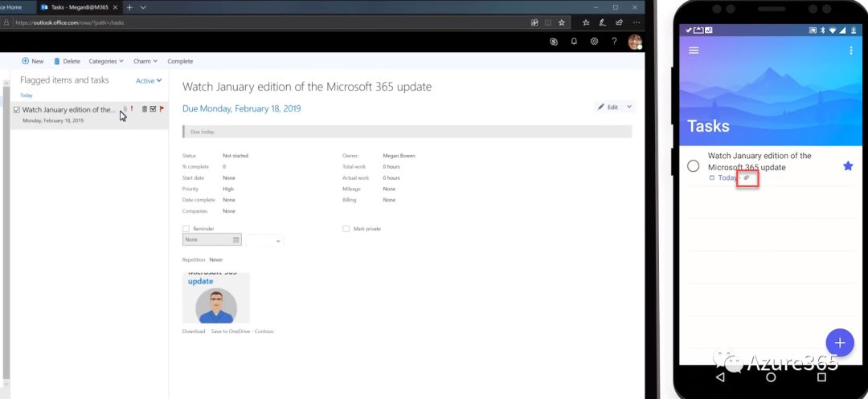
Task: Delete task using the trash icon in list
Action: pos(145,109)
